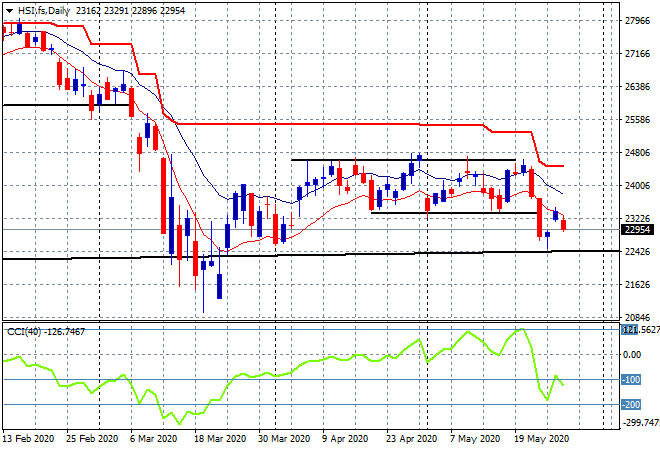Select the date label 9 Apr 2020
This screenshot has width=660, height=450.
tap(345, 439)
